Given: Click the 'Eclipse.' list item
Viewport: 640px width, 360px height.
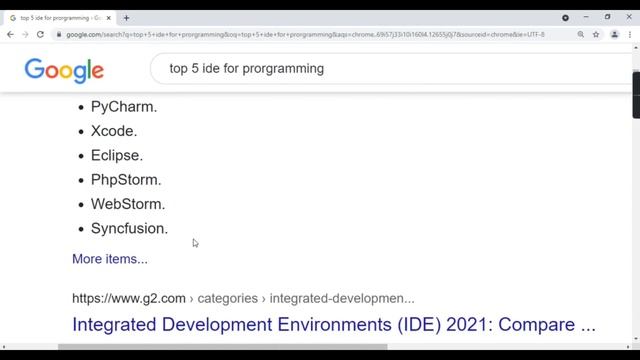Looking at the screenshot, I should 117,156.
